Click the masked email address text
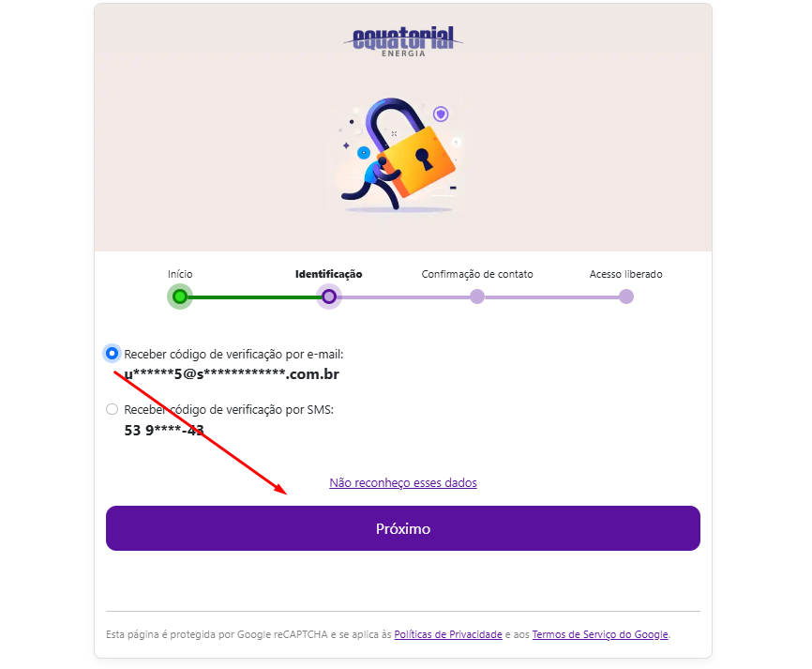Viewport: 812px width, 669px height. pyautogui.click(x=232, y=374)
